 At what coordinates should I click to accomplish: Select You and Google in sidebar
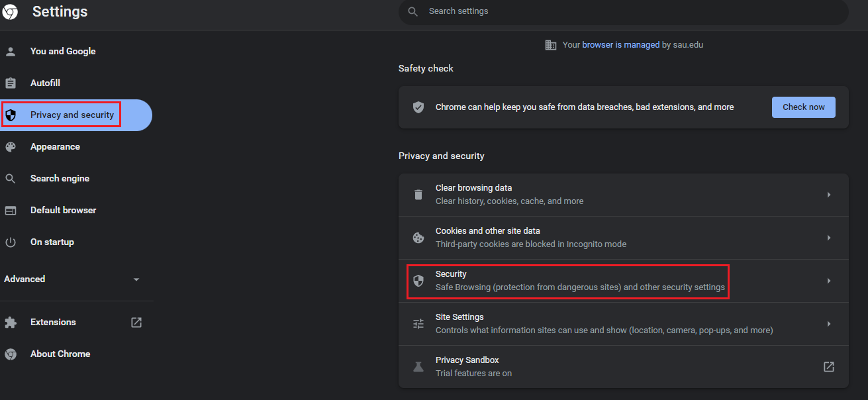(x=63, y=51)
